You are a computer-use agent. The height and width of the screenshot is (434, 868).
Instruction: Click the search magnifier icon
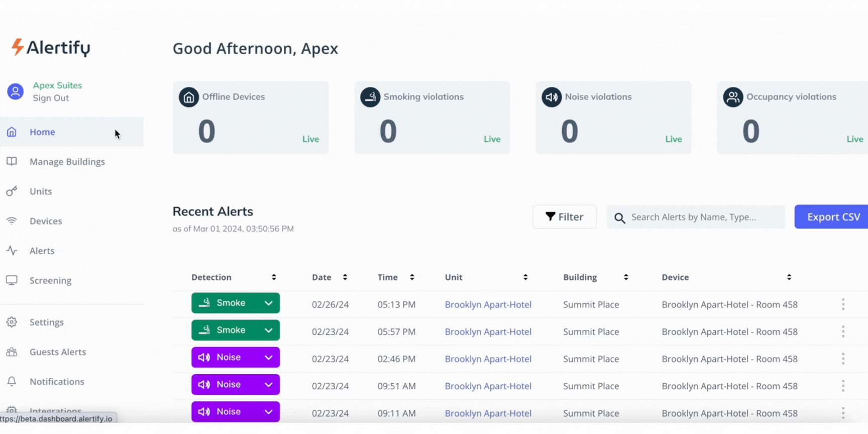(620, 218)
